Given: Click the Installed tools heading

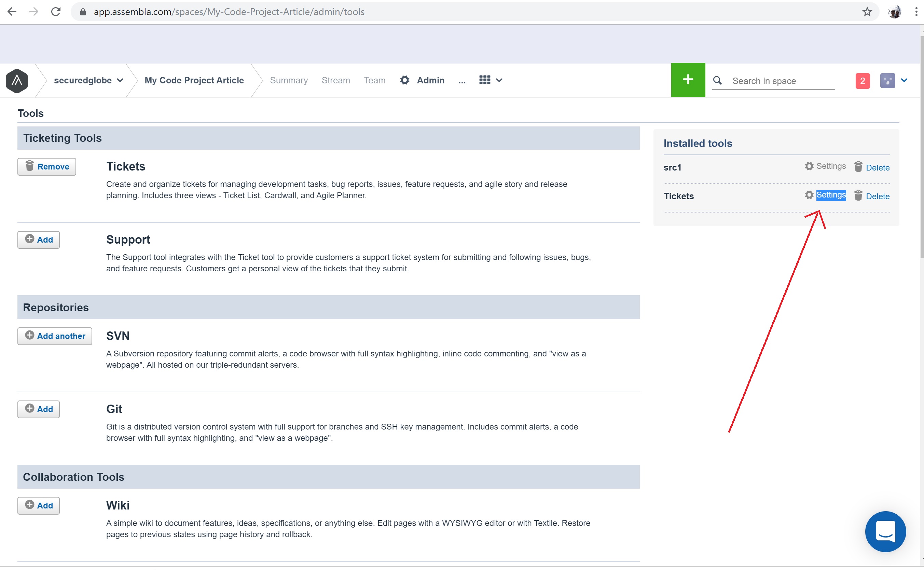Looking at the screenshot, I should tap(698, 143).
